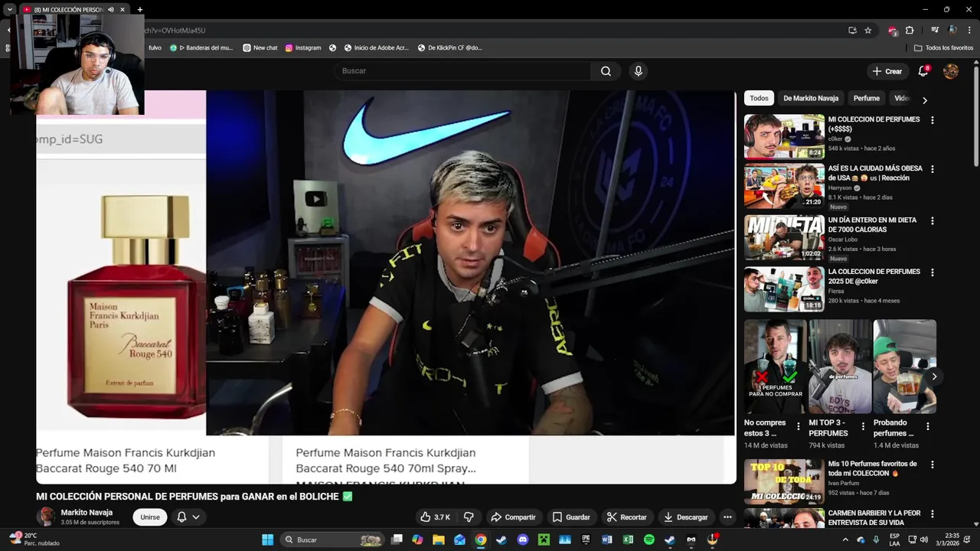Open Windows Start menu
This screenshot has height=551, width=980.
click(x=267, y=540)
